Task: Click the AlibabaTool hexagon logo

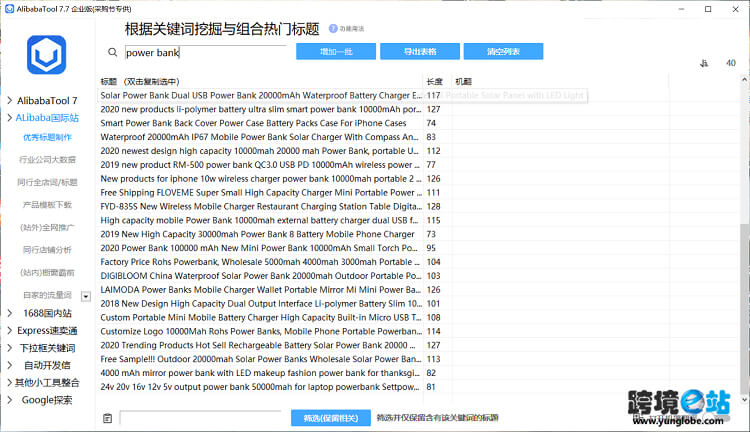Action: (x=46, y=55)
